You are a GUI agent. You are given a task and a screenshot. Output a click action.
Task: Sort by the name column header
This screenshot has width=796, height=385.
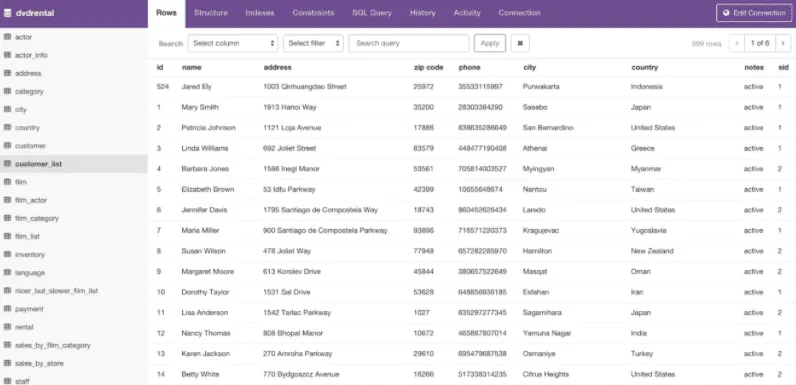tap(191, 67)
